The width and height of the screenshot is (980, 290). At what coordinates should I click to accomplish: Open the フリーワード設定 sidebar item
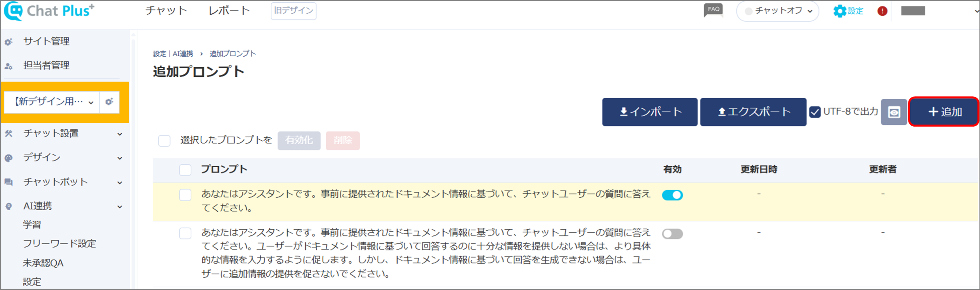click(x=60, y=244)
